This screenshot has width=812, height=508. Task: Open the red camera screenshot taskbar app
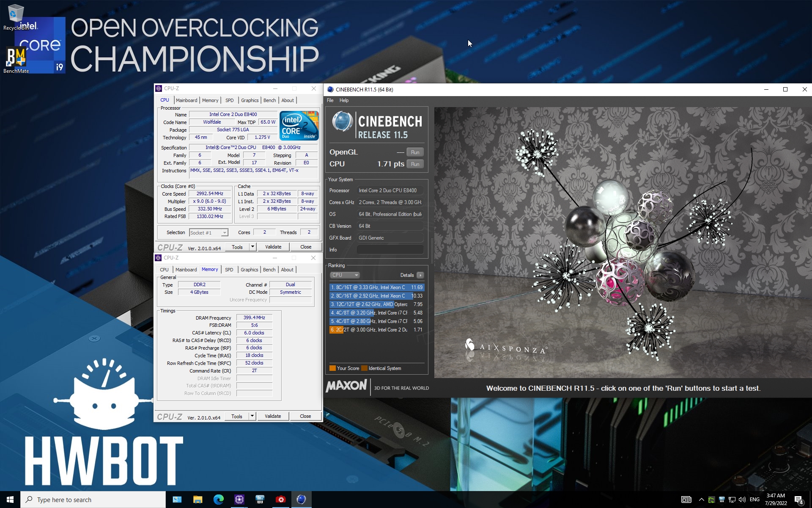[x=280, y=500]
